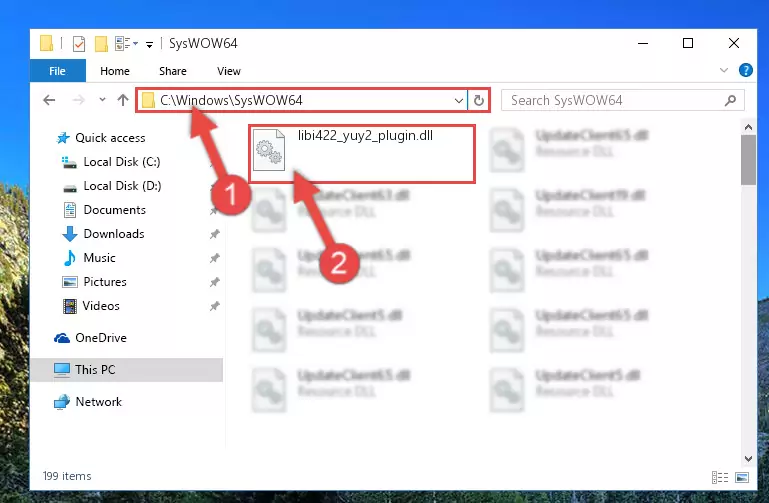
Task: Click the pin icon next to Pictures
Action: click(214, 282)
